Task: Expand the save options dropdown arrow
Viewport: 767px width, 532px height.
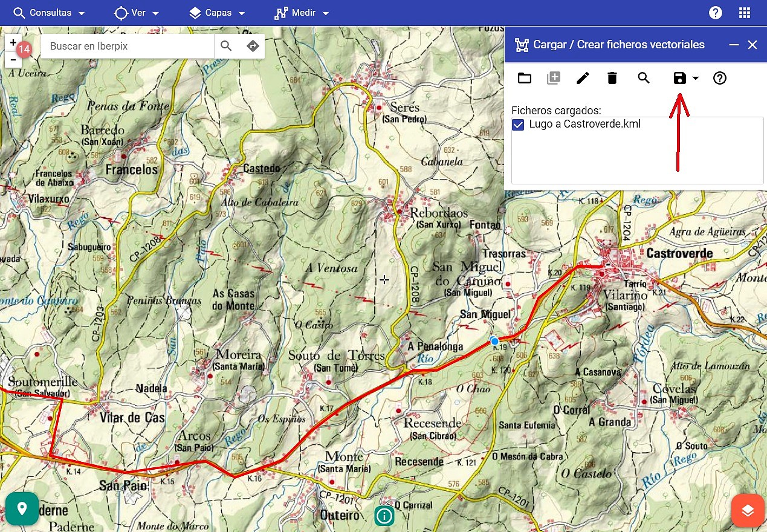Action: (x=696, y=79)
